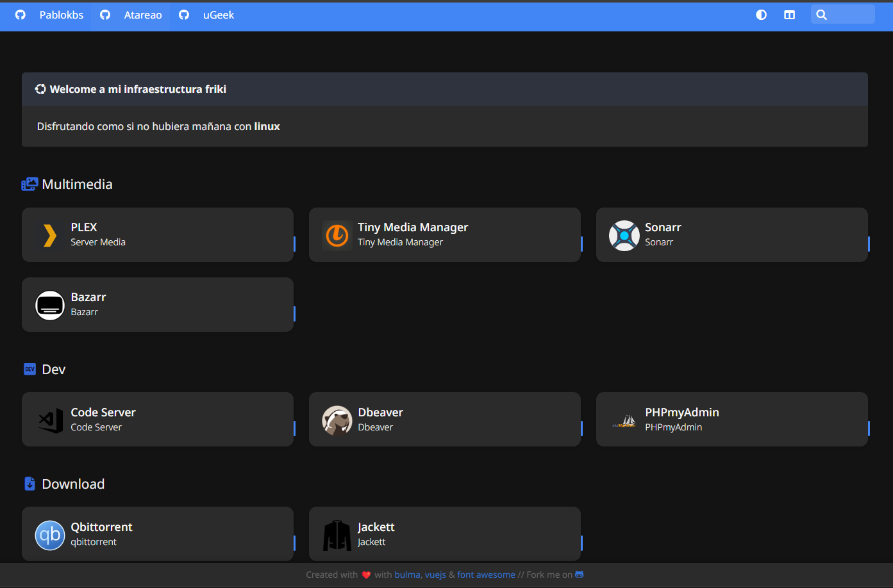Open the Plex service icon

49,234
